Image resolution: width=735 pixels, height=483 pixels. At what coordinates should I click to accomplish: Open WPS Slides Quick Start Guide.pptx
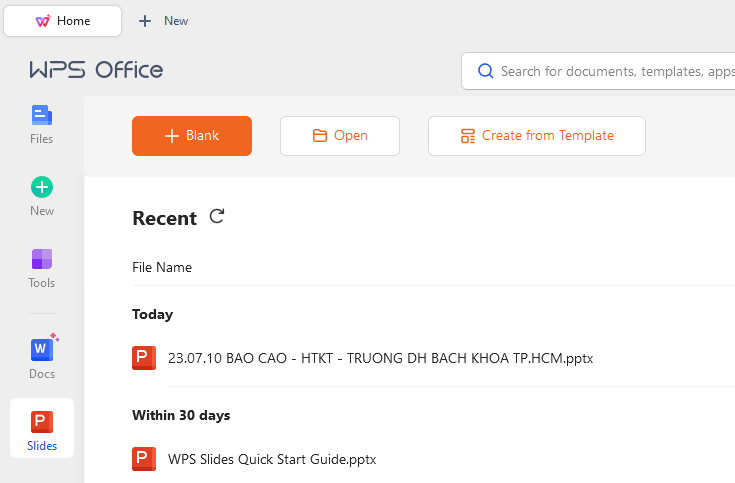(272, 459)
